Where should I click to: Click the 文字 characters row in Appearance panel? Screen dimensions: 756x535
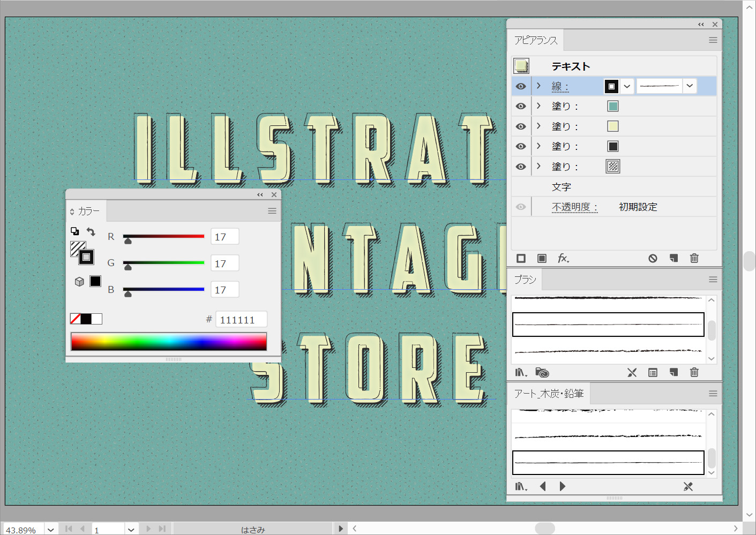point(562,187)
